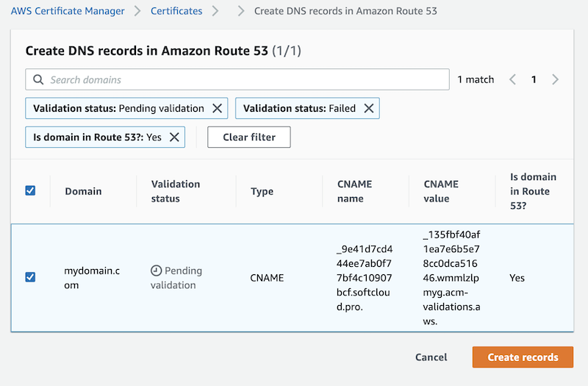The width and height of the screenshot is (588, 386).
Task: Click the Validation status: Pending validation filter chip
Action: pos(126,108)
